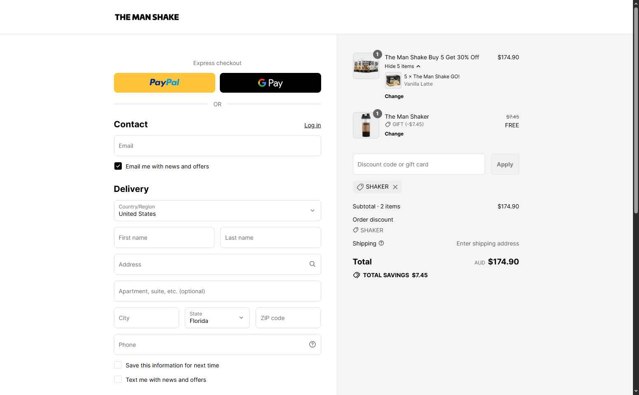This screenshot has height=395, width=639.
Task: Collapse Hide 5 items expander
Action: 402,66
